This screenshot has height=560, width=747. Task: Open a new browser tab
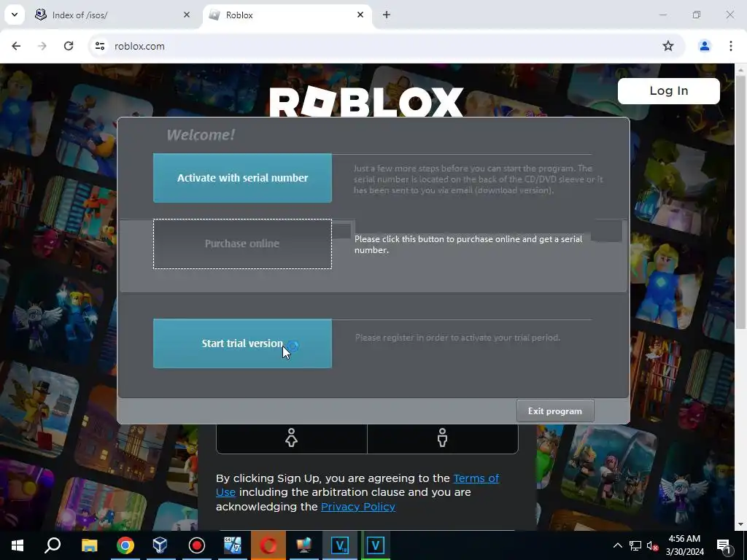387,15
